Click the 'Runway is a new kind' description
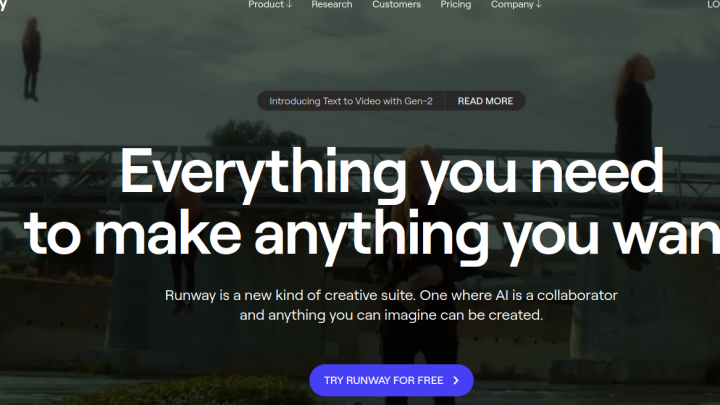 click(391, 305)
